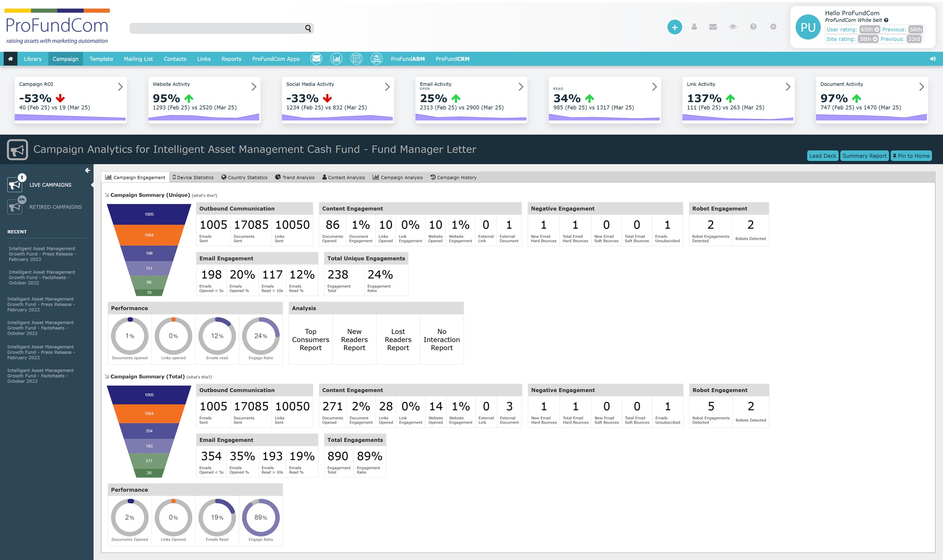Click the eye watch icon in header
Image resolution: width=943 pixels, height=560 pixels.
tap(733, 27)
